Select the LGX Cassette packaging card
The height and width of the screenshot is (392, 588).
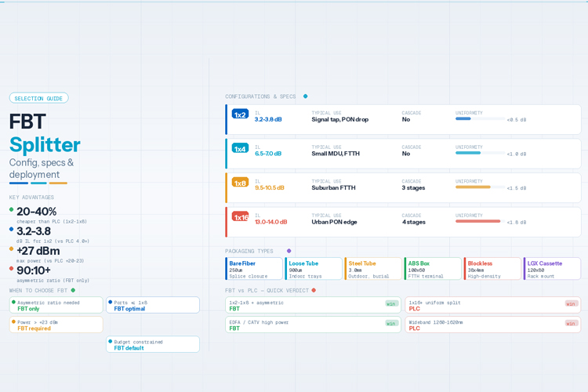point(552,269)
